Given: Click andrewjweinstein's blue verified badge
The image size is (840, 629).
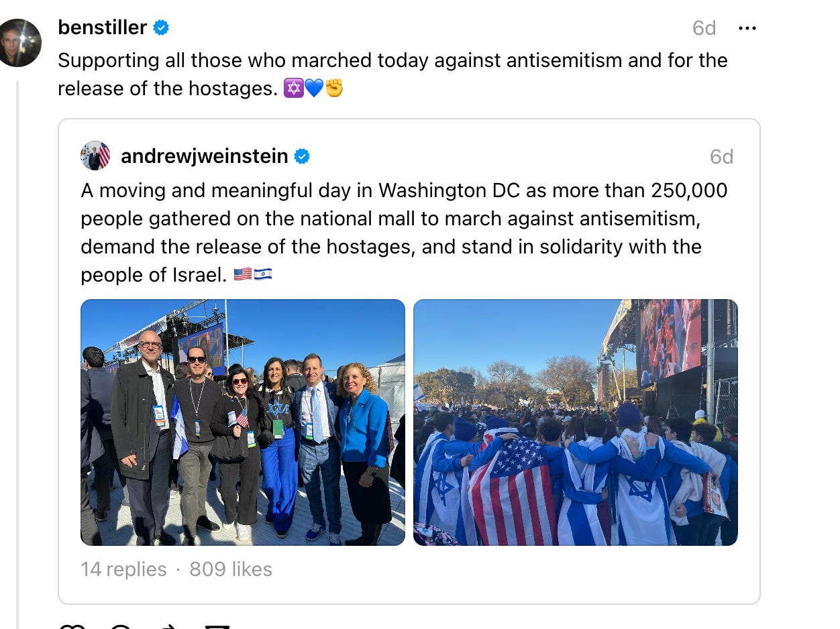Looking at the screenshot, I should pos(303,156).
